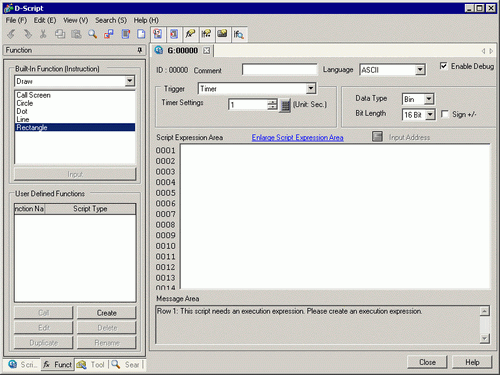Image resolution: width=500 pixels, height=375 pixels.
Task: Expand the Trigger Timer dropdown
Action: pos(311,88)
